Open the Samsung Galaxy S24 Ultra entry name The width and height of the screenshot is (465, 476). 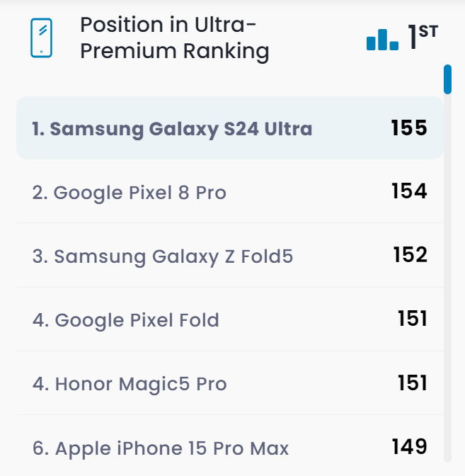pyautogui.click(x=172, y=129)
